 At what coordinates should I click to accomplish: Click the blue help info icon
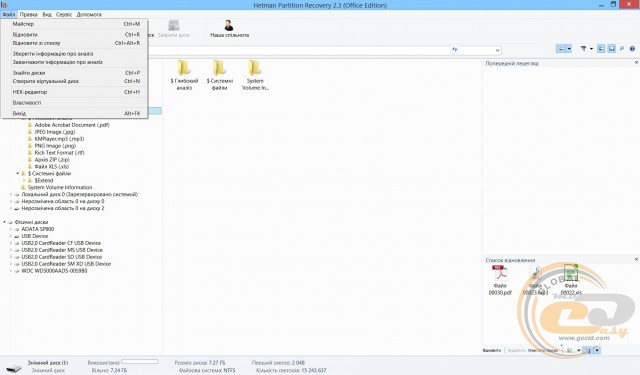pos(632,49)
